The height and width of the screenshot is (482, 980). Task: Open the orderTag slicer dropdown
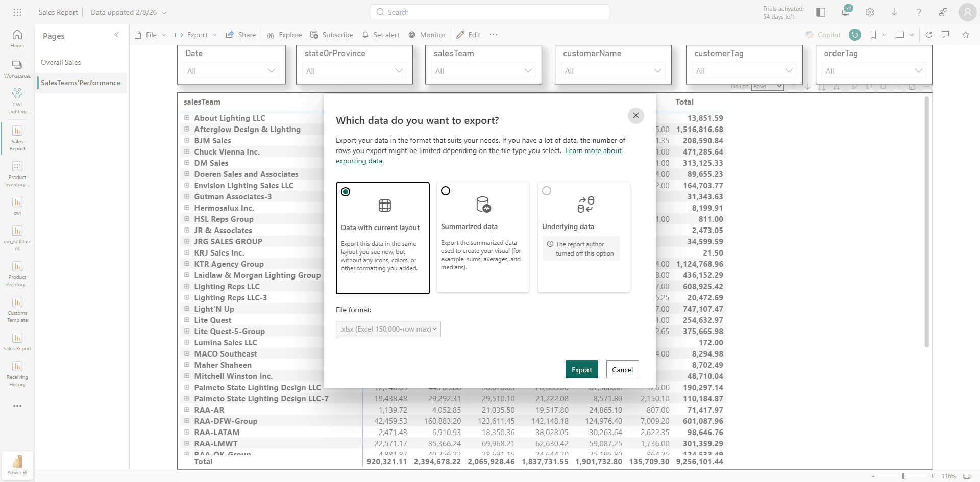874,71
